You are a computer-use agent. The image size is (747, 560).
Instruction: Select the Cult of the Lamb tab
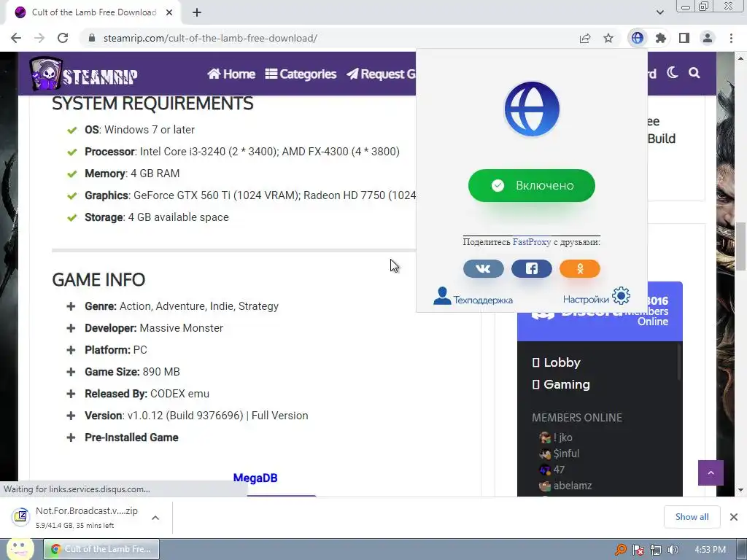click(x=93, y=12)
